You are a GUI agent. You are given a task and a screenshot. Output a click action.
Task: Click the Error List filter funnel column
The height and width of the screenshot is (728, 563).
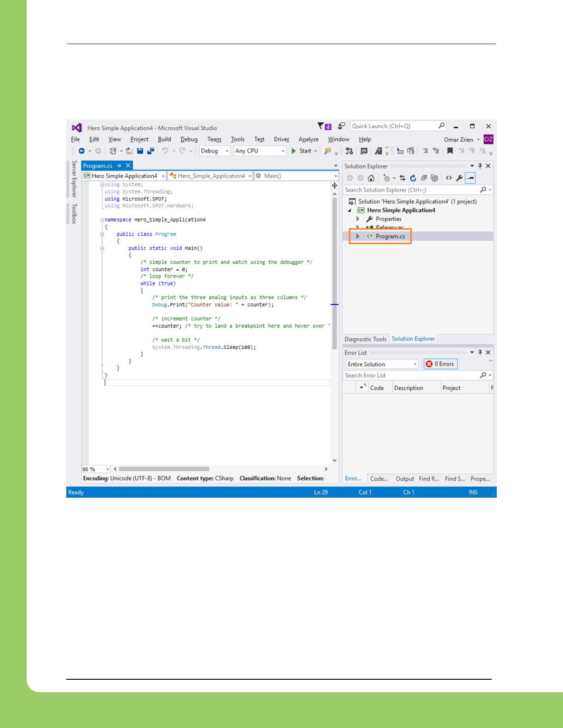tap(362, 388)
